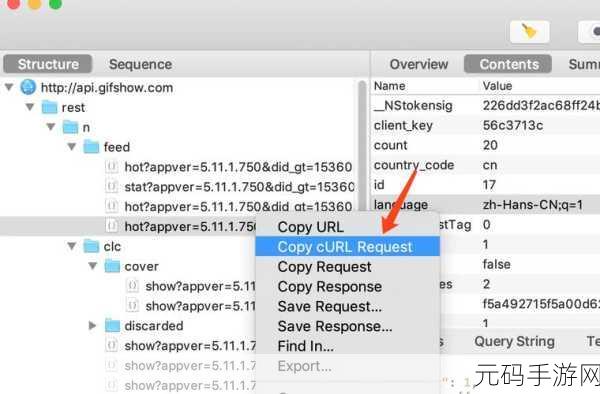The image size is (600, 394).
Task: Click the country_code value cn
Action: [x=490, y=165]
